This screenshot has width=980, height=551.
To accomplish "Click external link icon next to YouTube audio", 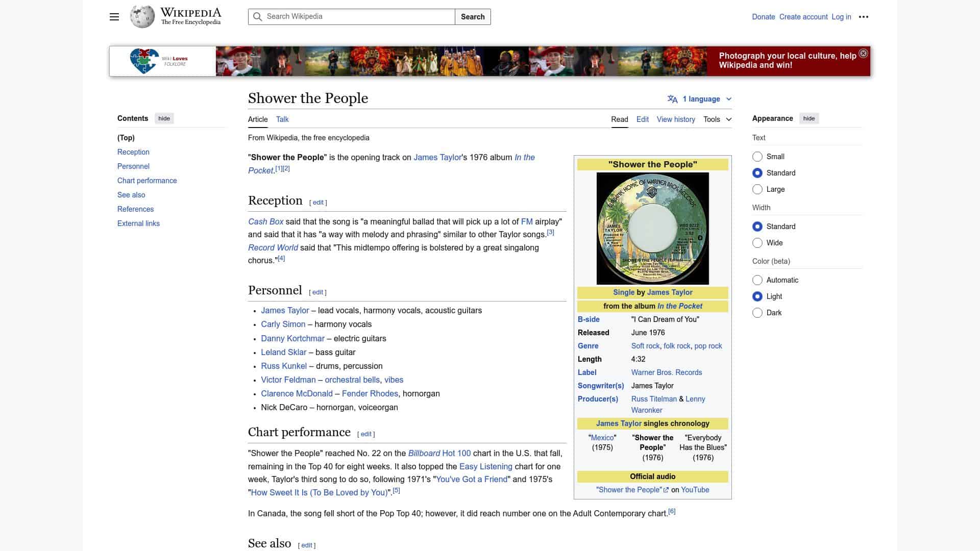I will point(666,490).
